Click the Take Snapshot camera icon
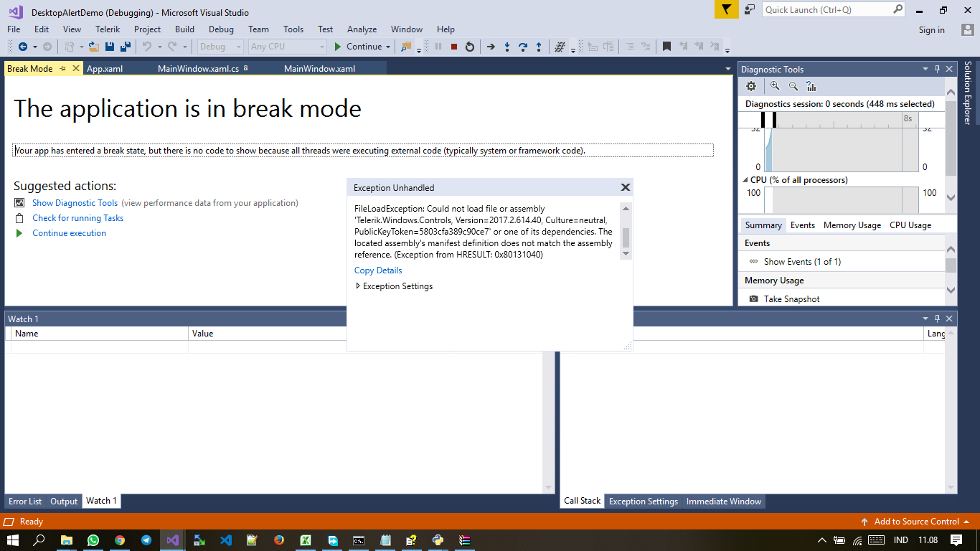Image resolution: width=980 pixels, height=551 pixels. click(753, 298)
